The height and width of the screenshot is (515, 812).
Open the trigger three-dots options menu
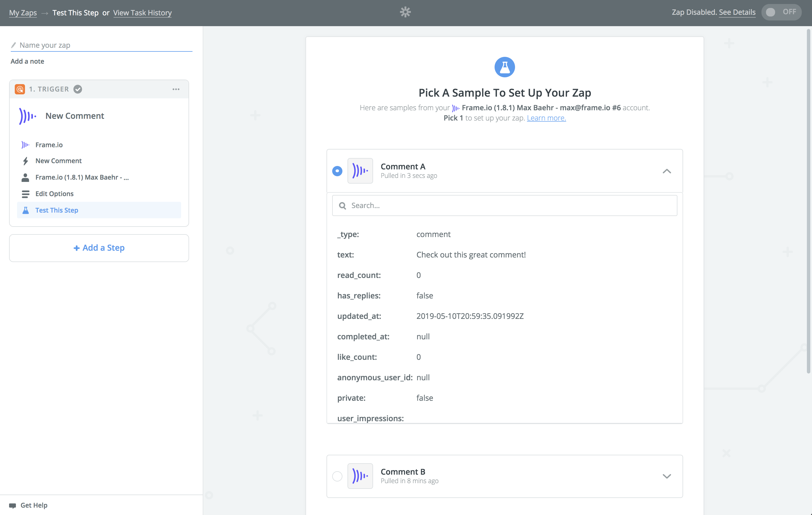point(176,89)
